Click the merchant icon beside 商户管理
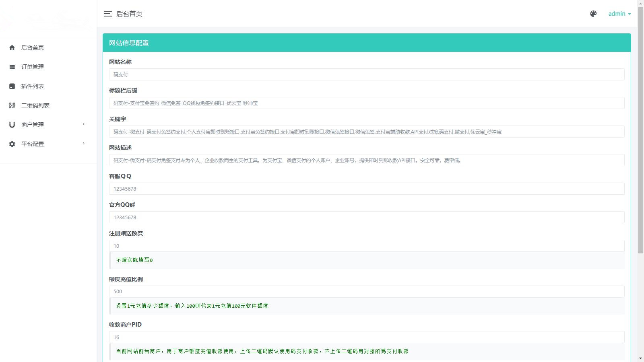This screenshot has width=644, height=362. [x=12, y=125]
